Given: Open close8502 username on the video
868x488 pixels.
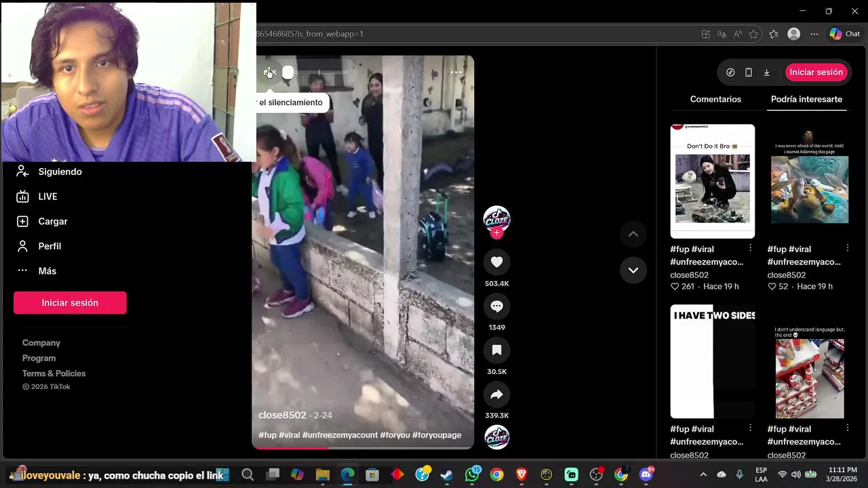Looking at the screenshot, I should click(x=282, y=415).
